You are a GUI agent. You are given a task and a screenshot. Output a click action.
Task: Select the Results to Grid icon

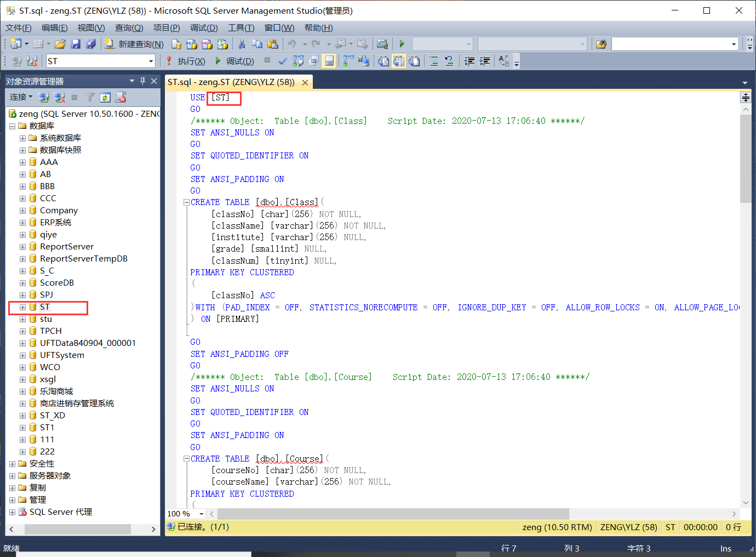pyautogui.click(x=398, y=61)
